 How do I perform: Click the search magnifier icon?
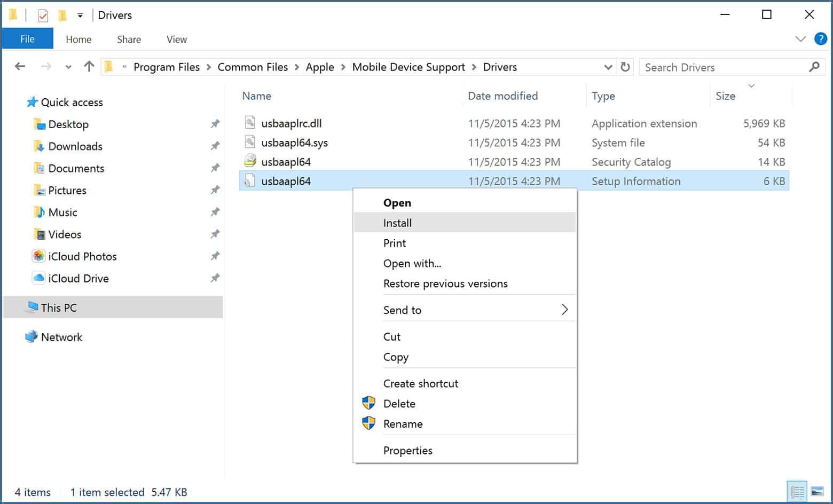click(814, 67)
